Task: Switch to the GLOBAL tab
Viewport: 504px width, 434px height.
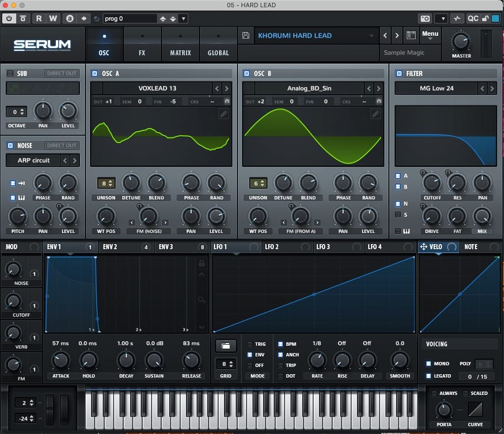Action: pyautogui.click(x=218, y=44)
